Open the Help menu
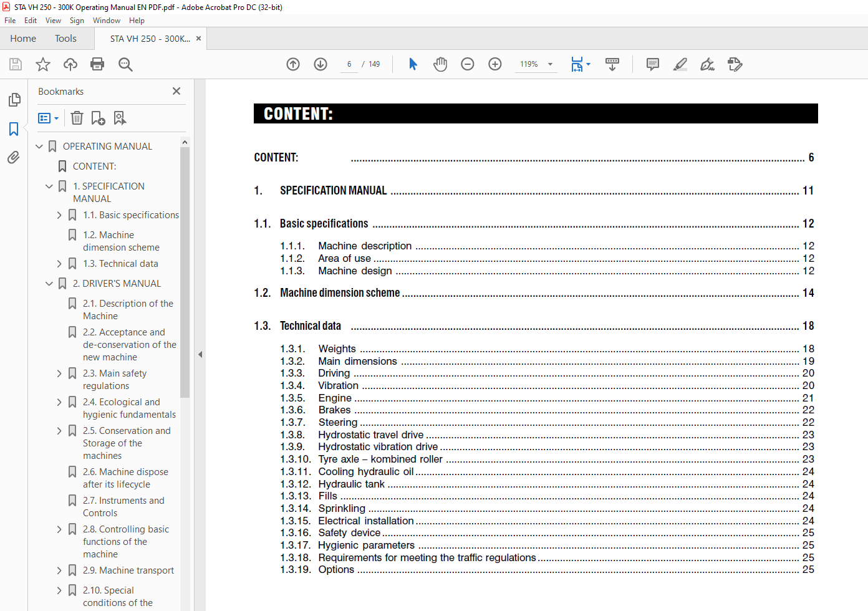 (x=137, y=21)
